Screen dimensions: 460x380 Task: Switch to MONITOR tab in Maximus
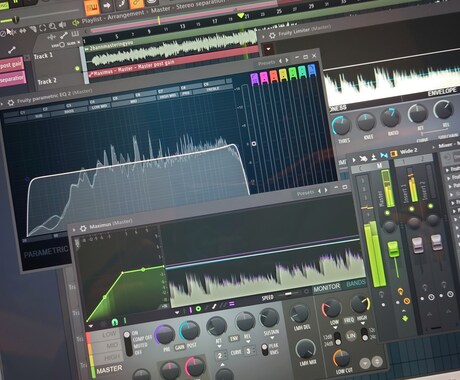pyautogui.click(x=327, y=287)
